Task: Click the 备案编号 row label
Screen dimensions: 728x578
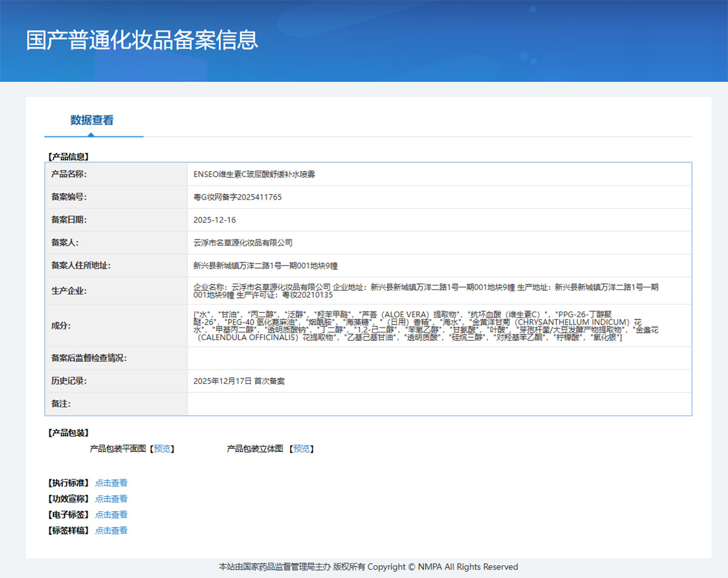Action: pos(69,197)
